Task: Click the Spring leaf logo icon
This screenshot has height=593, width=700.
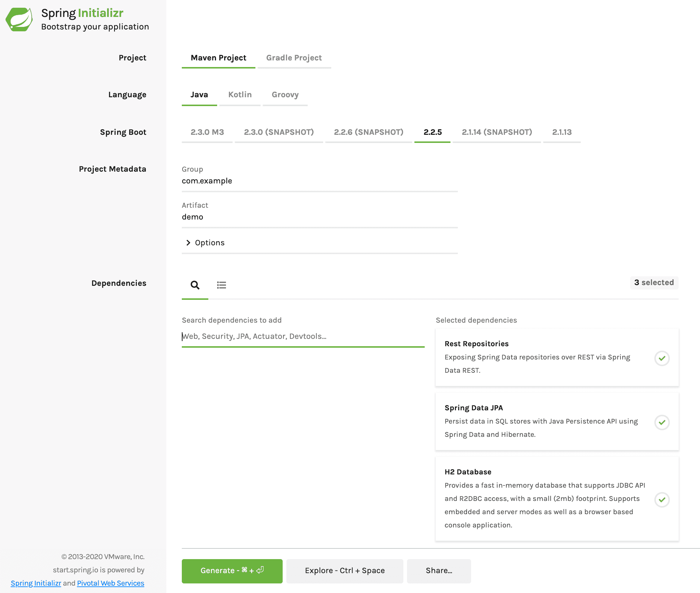Action: tap(19, 20)
